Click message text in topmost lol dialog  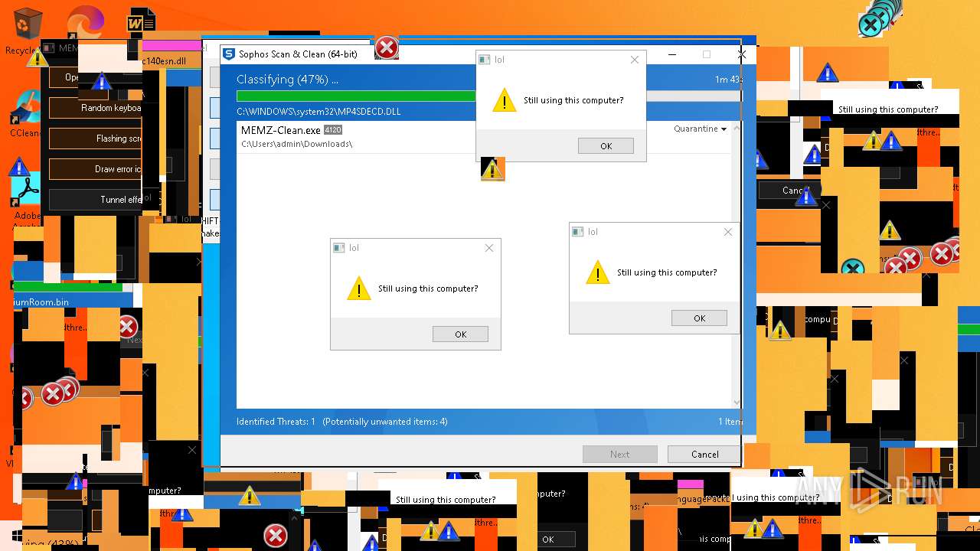click(573, 100)
